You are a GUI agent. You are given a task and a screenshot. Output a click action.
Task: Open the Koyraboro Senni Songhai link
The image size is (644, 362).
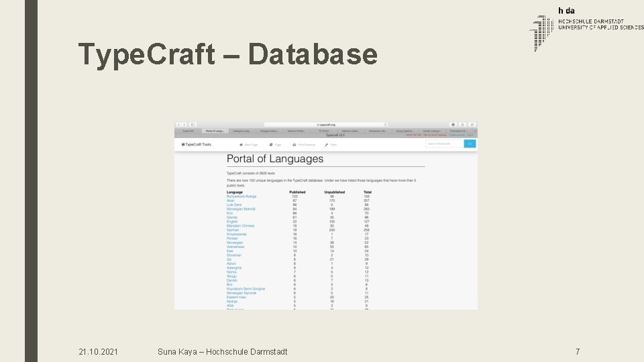click(x=246, y=289)
